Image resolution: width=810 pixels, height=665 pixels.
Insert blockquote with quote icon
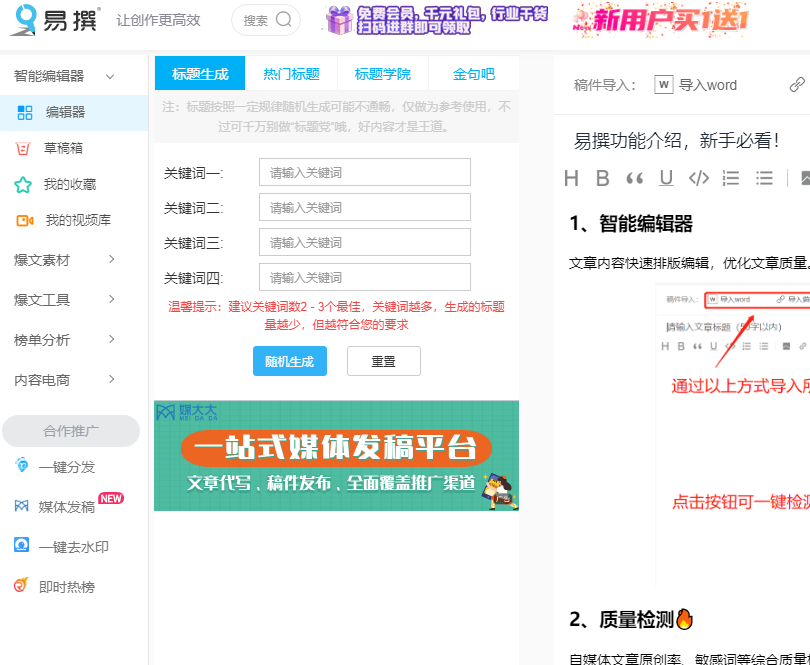tap(634, 178)
